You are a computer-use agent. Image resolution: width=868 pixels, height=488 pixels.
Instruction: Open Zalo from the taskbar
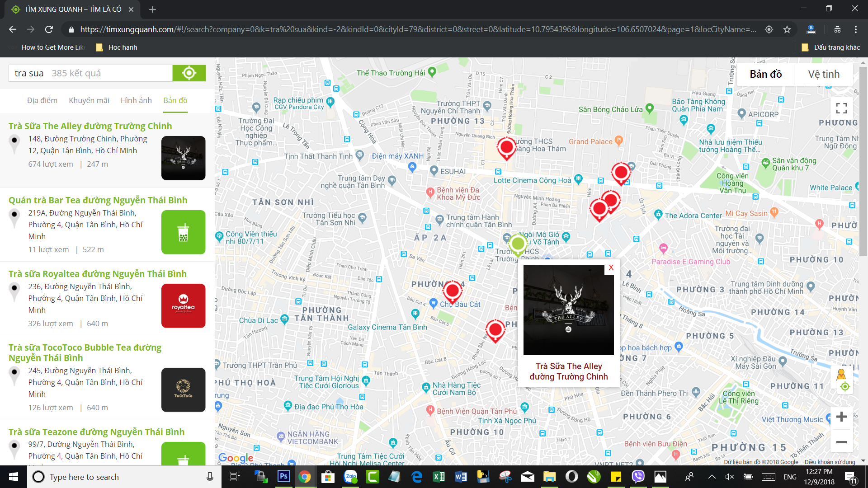(x=350, y=477)
